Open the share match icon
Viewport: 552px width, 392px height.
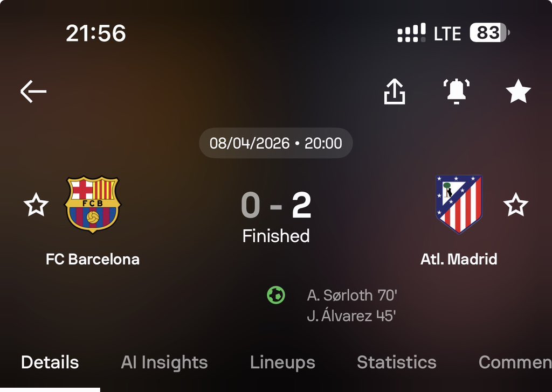click(x=394, y=92)
